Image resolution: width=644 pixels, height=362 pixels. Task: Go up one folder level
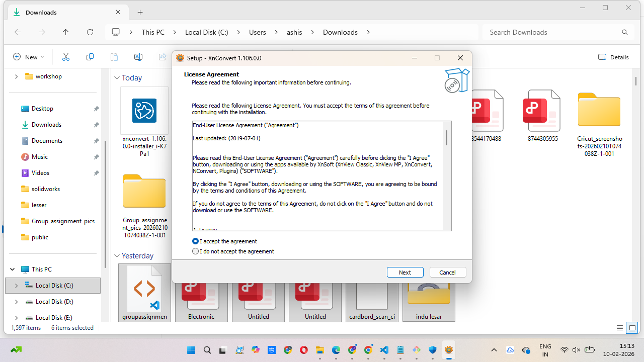(x=66, y=32)
